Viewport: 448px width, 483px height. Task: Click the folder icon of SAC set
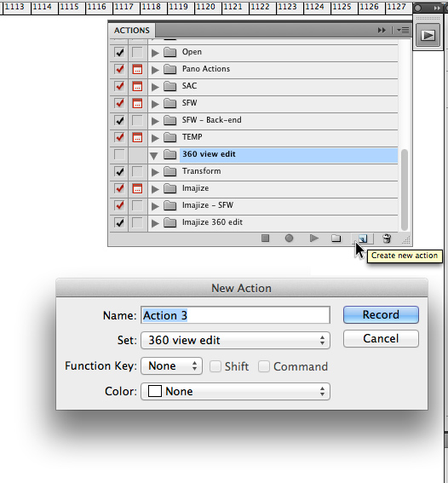tap(170, 86)
